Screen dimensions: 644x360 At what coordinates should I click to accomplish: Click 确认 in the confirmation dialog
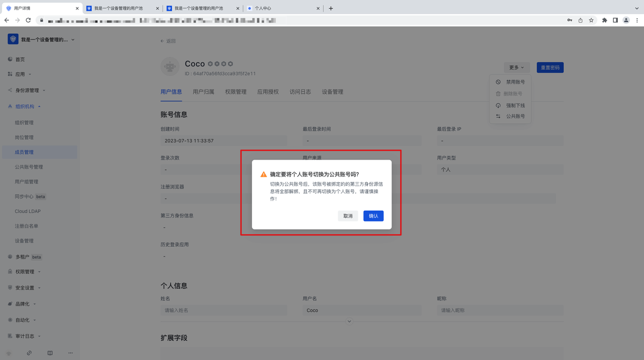373,216
